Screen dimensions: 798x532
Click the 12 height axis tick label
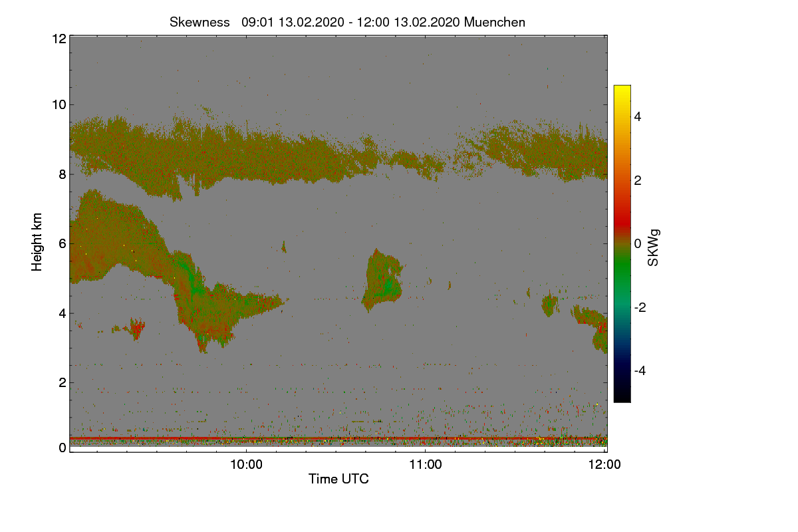coord(59,39)
